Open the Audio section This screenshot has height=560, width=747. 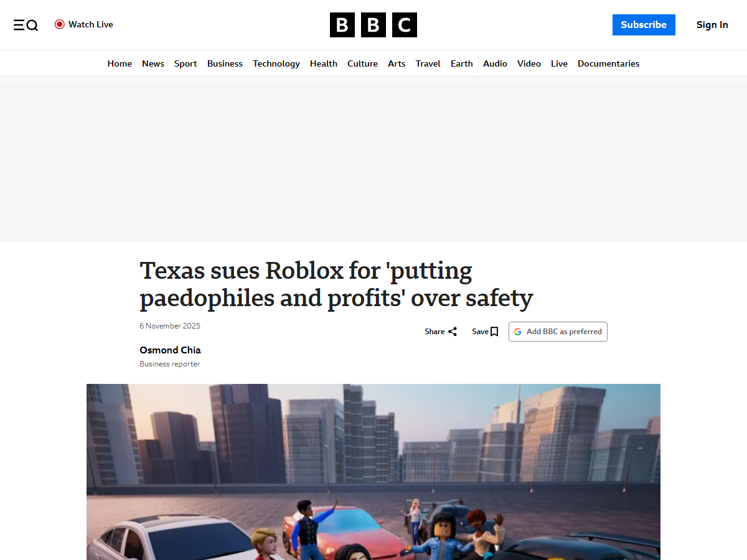495,63
